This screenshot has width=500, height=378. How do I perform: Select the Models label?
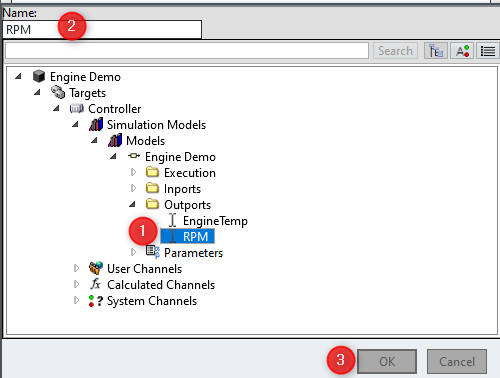[x=145, y=141]
